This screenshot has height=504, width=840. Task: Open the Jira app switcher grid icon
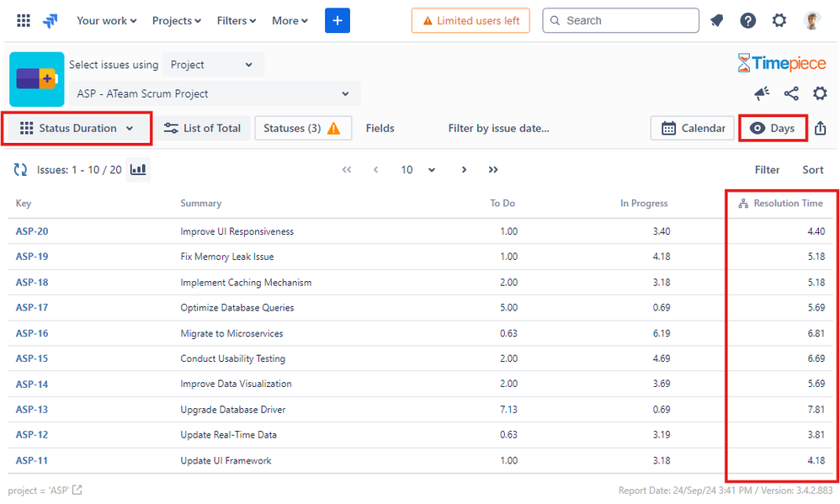click(24, 20)
